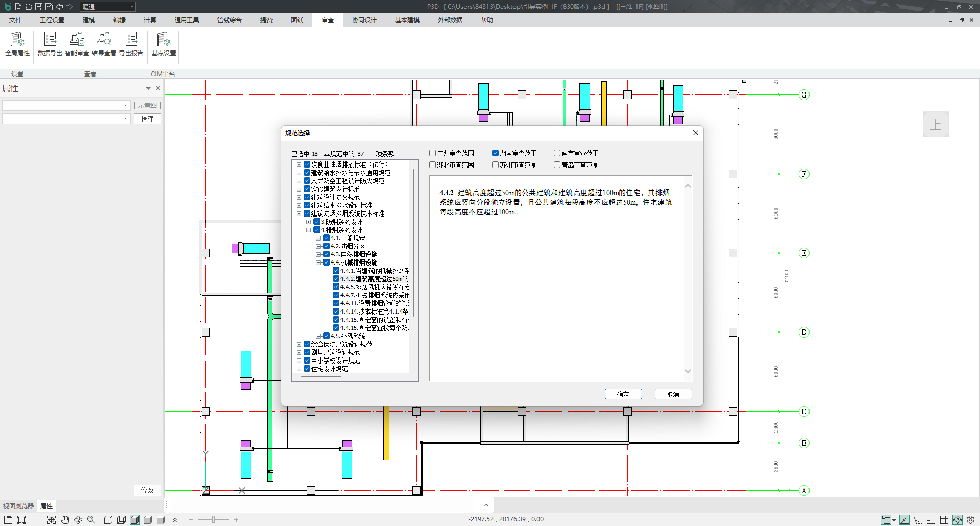Click the 取消 button in dialog
Image resolution: width=980 pixels, height=526 pixels.
coord(673,394)
